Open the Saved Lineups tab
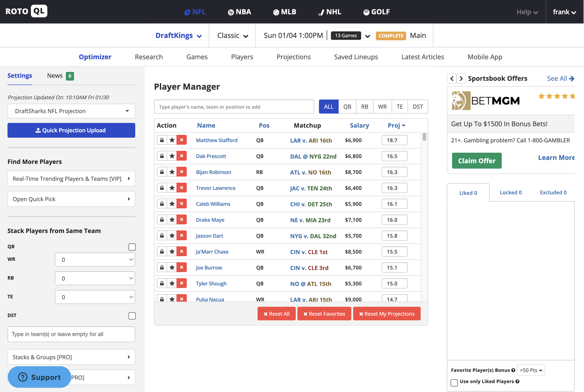 click(x=356, y=57)
